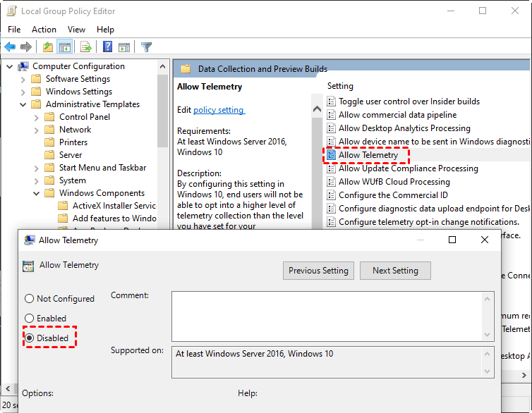This screenshot has height=413, width=532.
Task: Click the Previous Setting button
Action: [318, 271]
